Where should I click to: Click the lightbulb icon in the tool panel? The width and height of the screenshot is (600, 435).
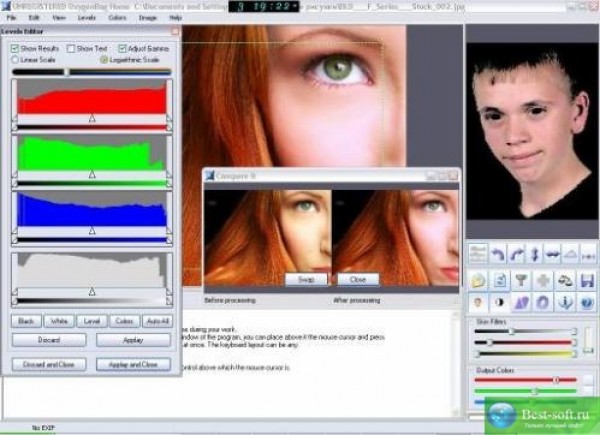tap(477, 301)
